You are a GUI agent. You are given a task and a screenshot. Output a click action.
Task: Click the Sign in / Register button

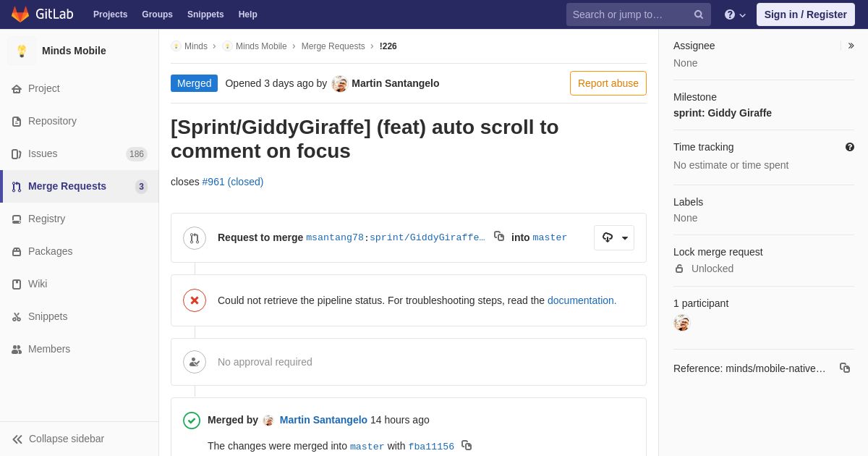pyautogui.click(x=806, y=14)
